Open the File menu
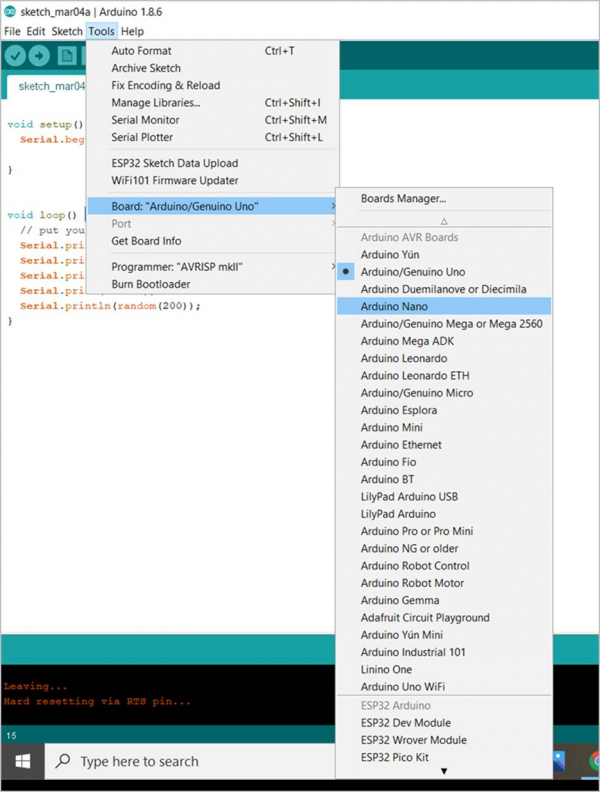 [x=12, y=31]
